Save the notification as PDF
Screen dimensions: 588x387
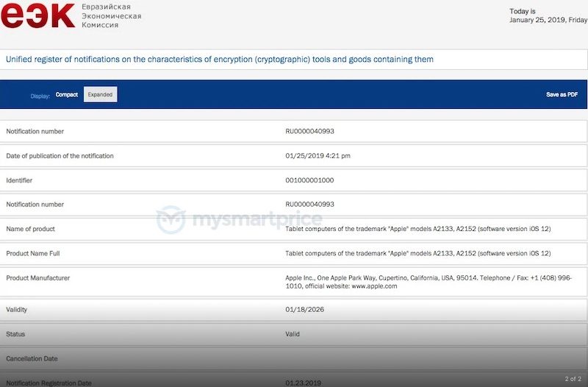pyautogui.click(x=562, y=95)
